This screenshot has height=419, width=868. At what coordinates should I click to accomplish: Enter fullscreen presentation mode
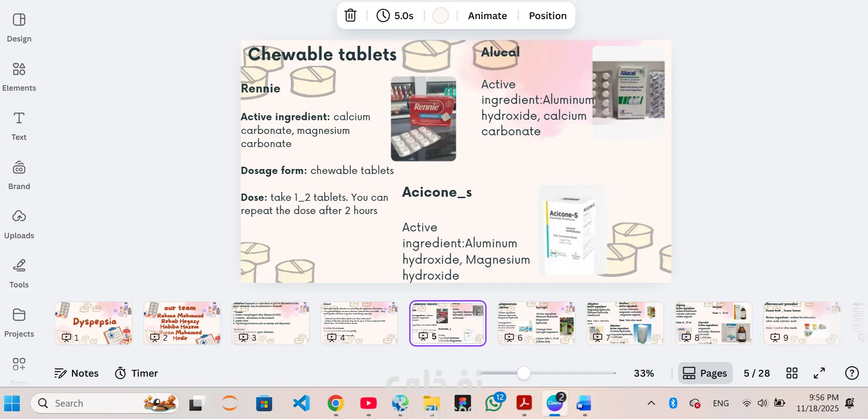(x=819, y=373)
